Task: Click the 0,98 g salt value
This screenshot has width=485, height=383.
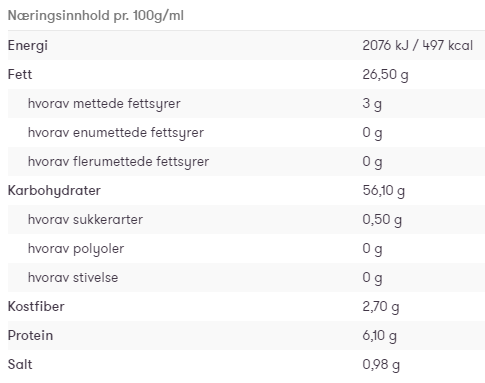Action: (x=381, y=365)
